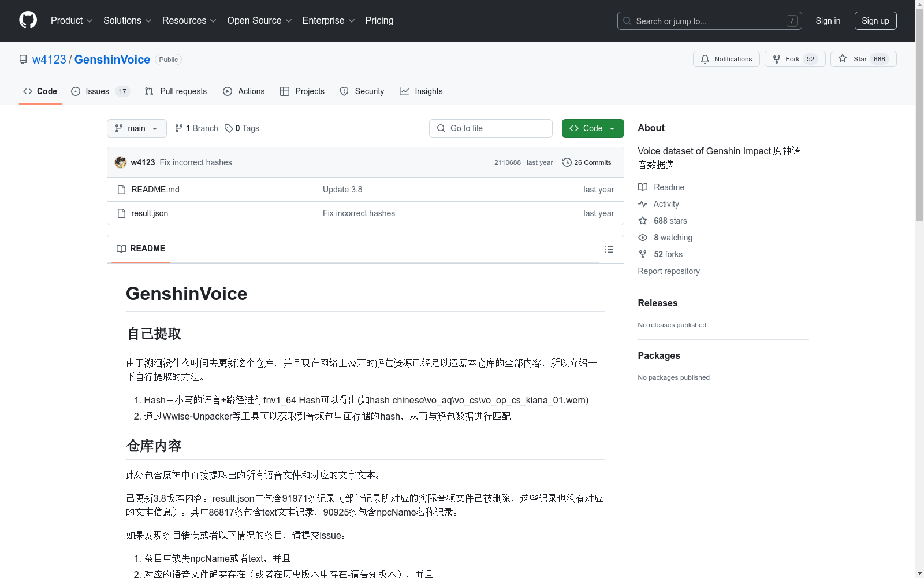Screen dimensions: 924x578
Task: Select the README tab header
Action: click(141, 249)
